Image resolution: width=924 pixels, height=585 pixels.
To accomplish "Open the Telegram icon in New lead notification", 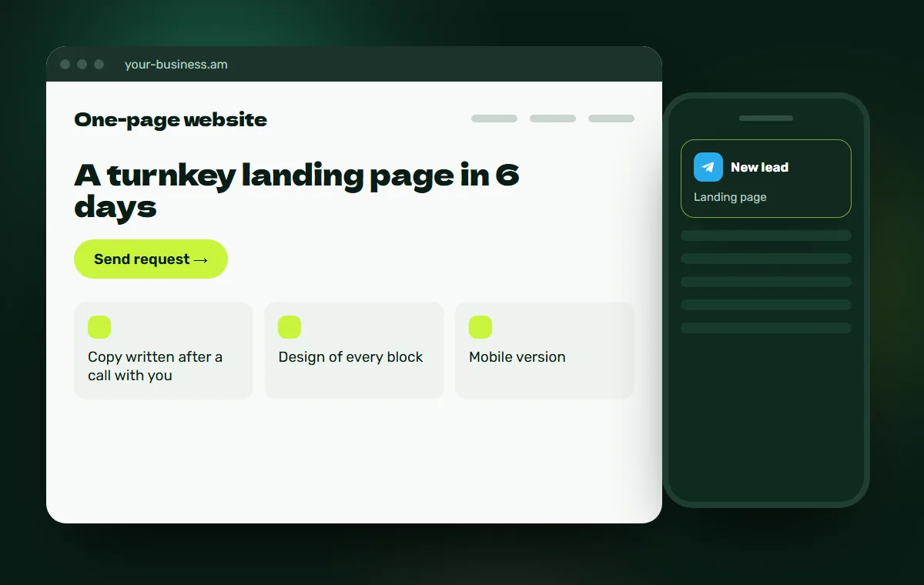I will (x=708, y=167).
